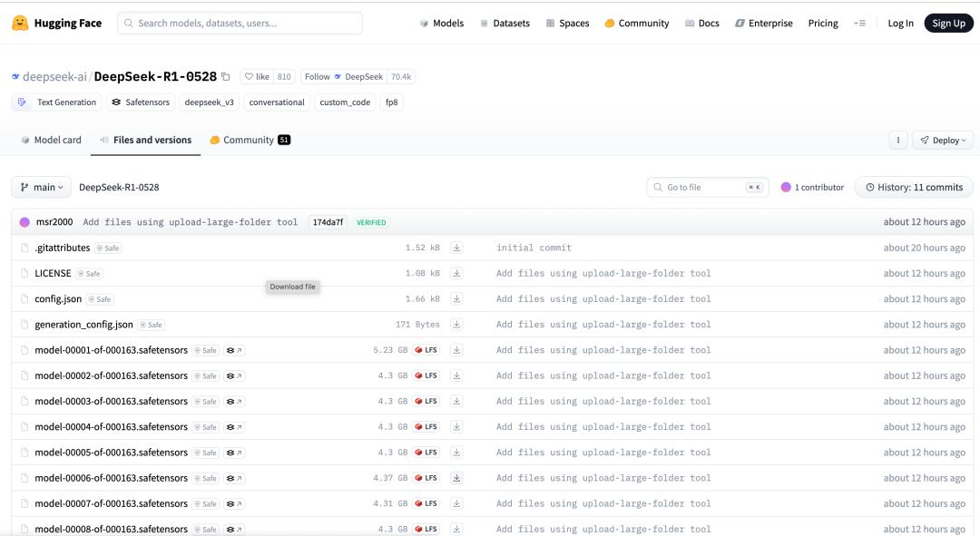Click msr2000 username link
The height and width of the screenshot is (536, 980).
pyautogui.click(x=54, y=222)
